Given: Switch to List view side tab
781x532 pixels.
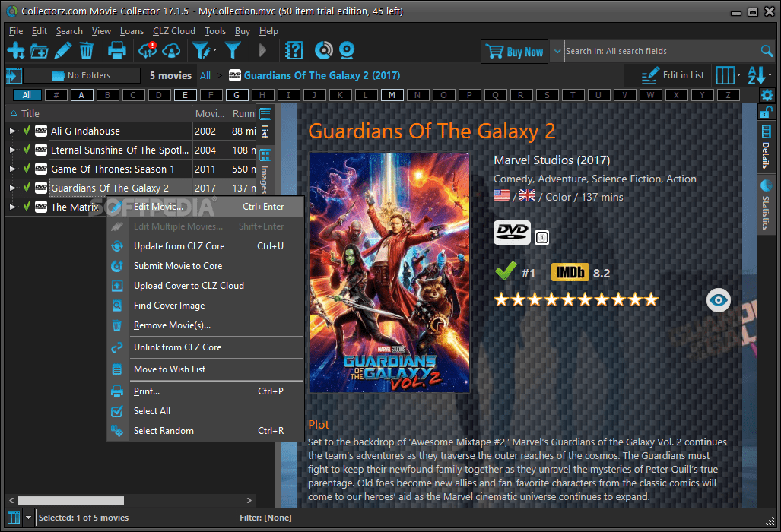Looking at the screenshot, I should click(265, 123).
